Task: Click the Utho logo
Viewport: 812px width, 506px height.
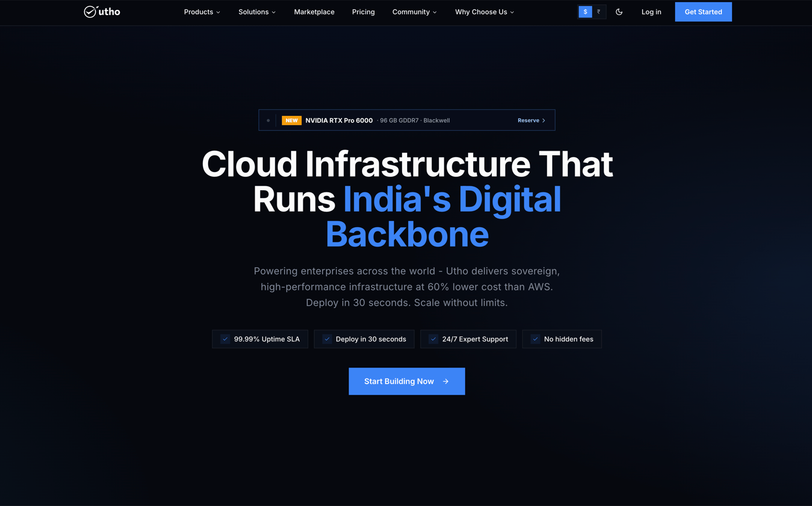Action: (102, 12)
